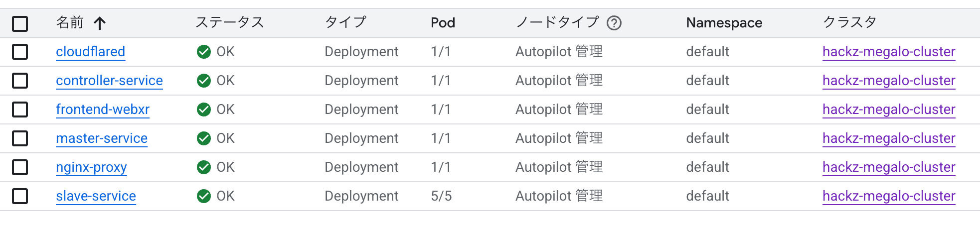
Task: Open the controller-service deployment link
Action: [109, 81]
